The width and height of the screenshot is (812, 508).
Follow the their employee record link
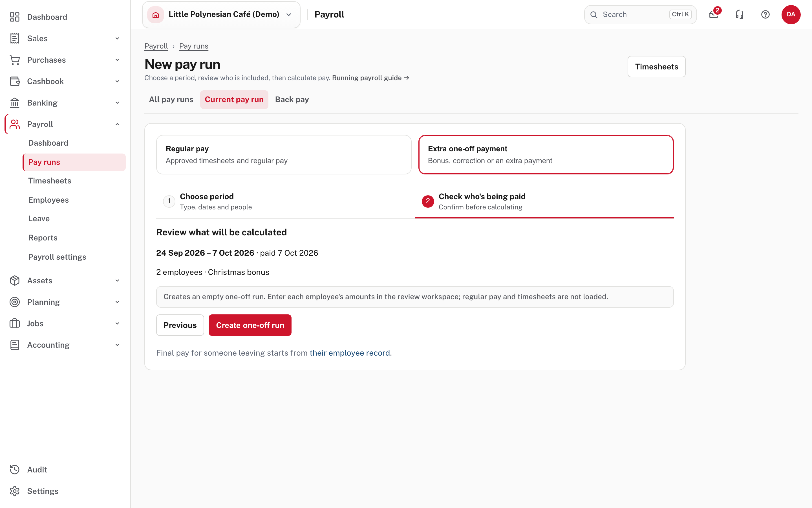(x=350, y=353)
